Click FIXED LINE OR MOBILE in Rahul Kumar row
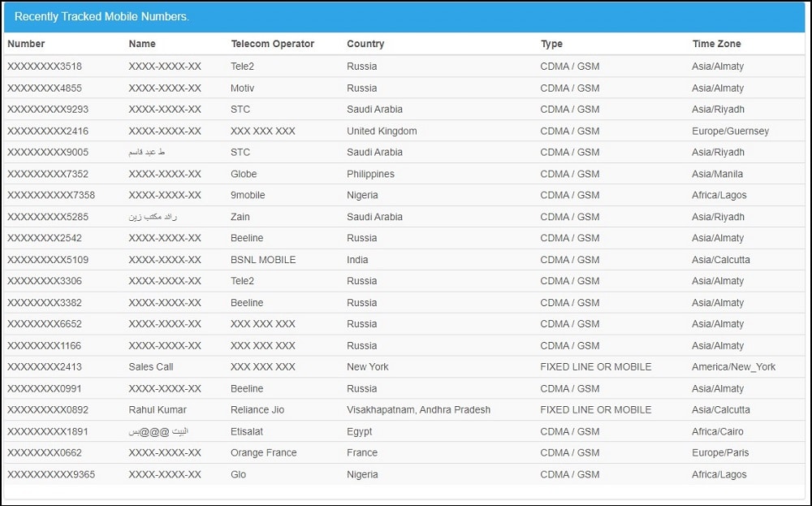The height and width of the screenshot is (506, 812). pyautogui.click(x=595, y=409)
